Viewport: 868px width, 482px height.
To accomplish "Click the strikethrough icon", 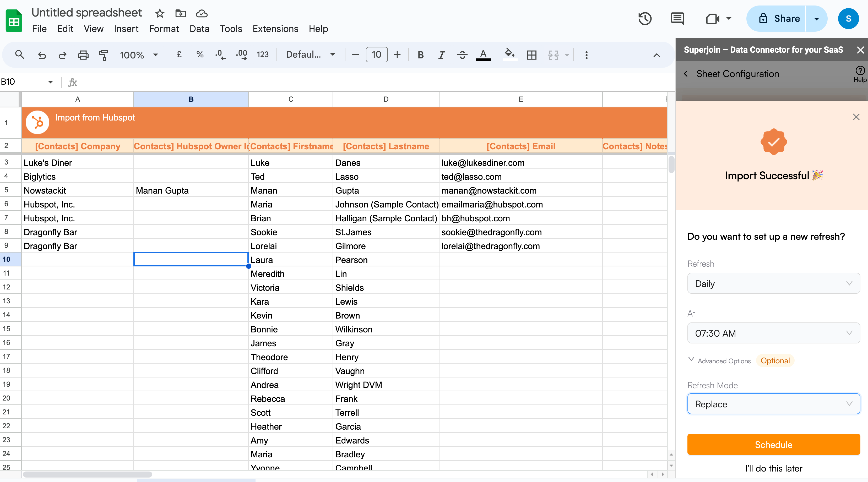I will (x=462, y=55).
